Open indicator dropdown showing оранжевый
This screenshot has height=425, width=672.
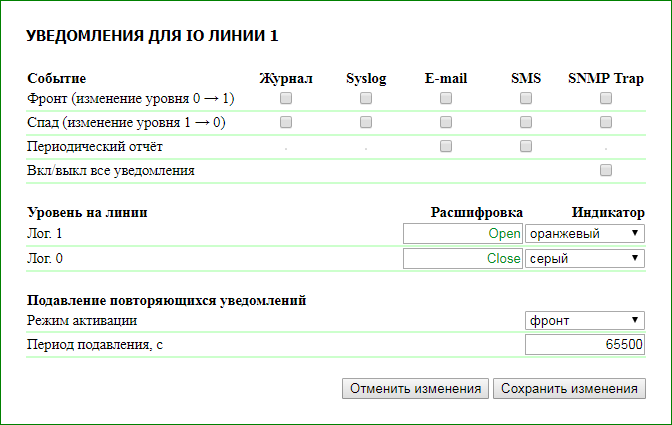(x=585, y=233)
